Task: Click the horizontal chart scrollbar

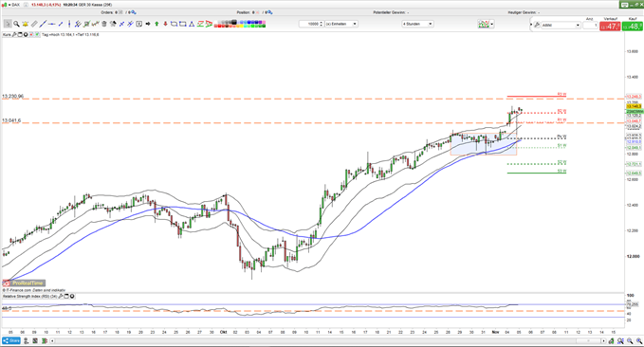Action: tap(328, 341)
